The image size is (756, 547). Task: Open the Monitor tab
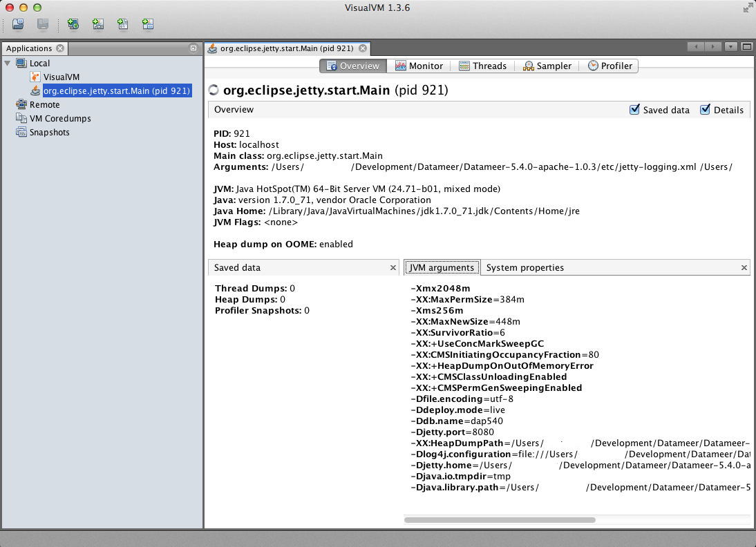pyautogui.click(x=419, y=66)
